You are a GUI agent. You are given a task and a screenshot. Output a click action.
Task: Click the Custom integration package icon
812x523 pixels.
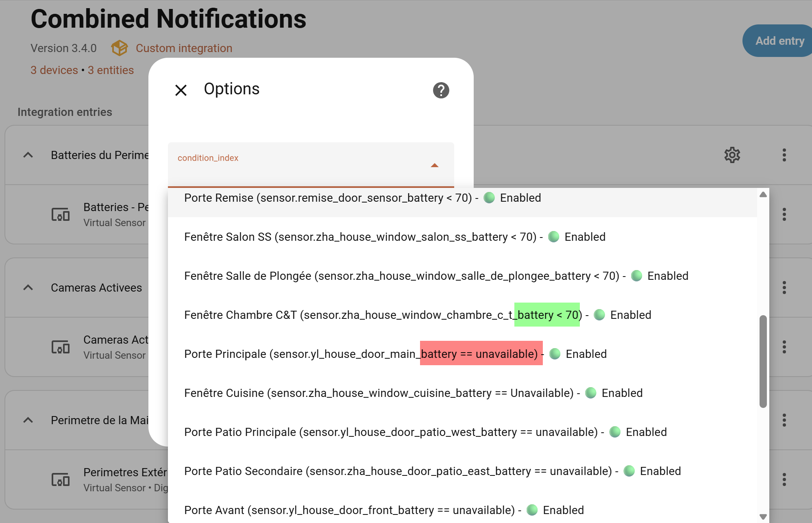point(120,48)
